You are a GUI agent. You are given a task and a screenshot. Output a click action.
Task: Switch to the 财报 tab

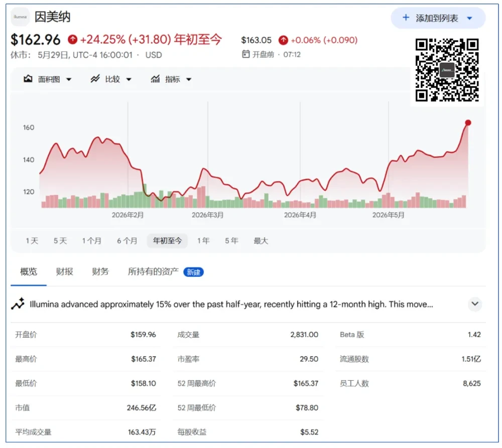pyautogui.click(x=64, y=272)
